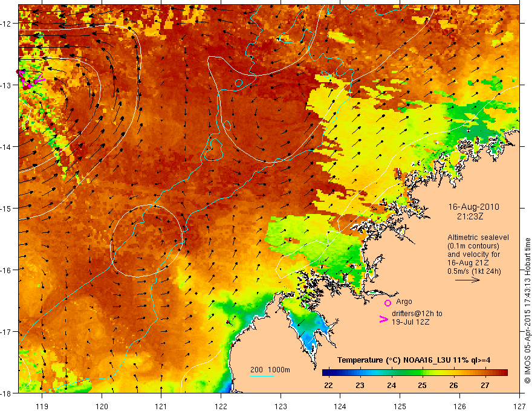Click the "and velocity for" legend text
Viewport: 532px width, 411px height.
pyautogui.click(x=473, y=254)
